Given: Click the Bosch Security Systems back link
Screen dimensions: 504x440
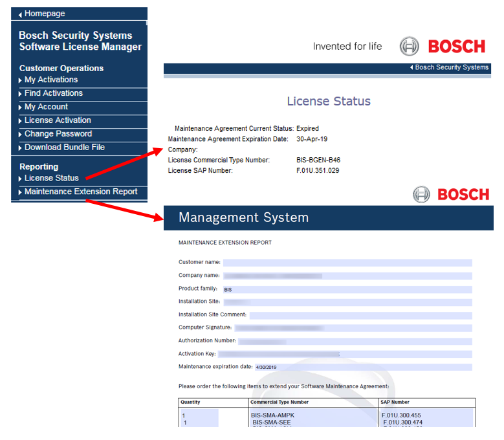Looking at the screenshot, I should click(451, 67).
